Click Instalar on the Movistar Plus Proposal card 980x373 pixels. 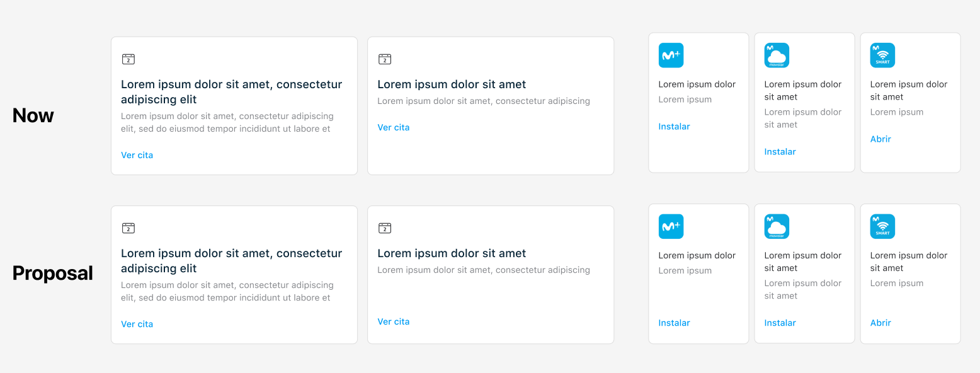pyautogui.click(x=674, y=323)
